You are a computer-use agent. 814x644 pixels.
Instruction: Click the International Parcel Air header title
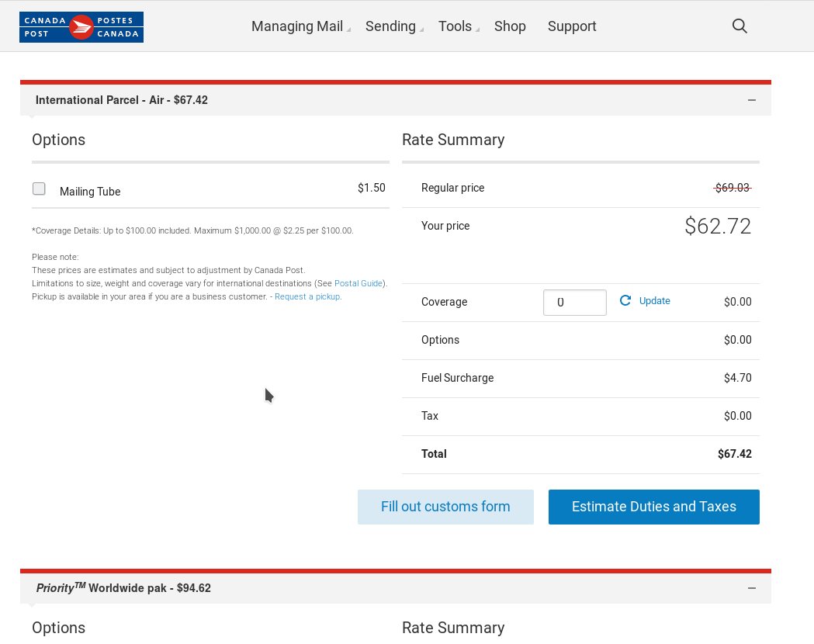point(122,100)
